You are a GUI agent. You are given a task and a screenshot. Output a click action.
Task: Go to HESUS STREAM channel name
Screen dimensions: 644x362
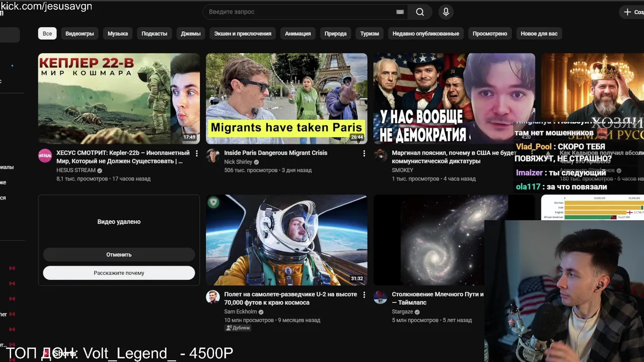[76, 170]
